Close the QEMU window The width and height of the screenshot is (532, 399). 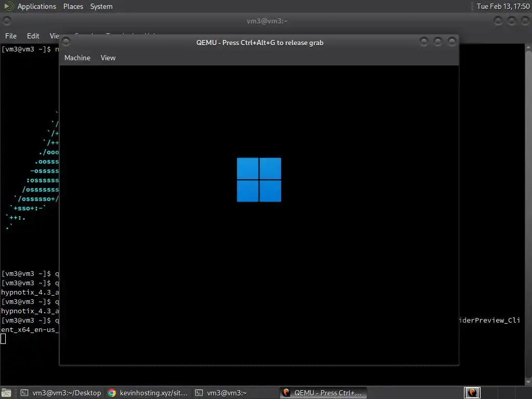(451, 42)
